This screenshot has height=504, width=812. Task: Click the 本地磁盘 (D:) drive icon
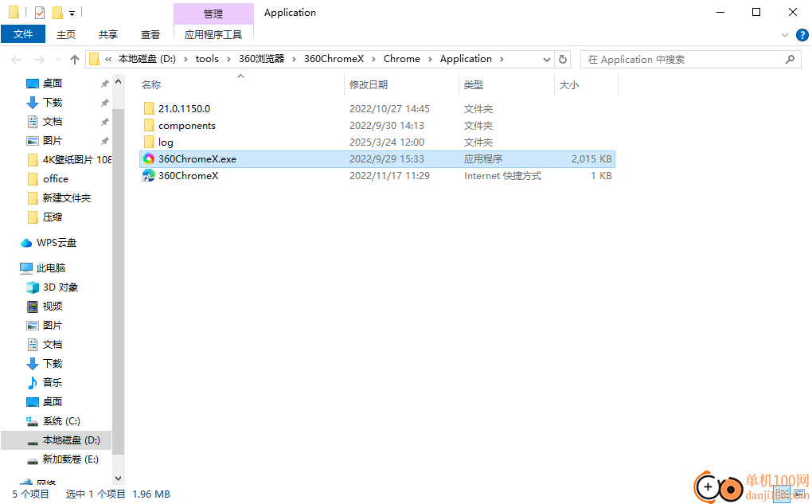(33, 441)
